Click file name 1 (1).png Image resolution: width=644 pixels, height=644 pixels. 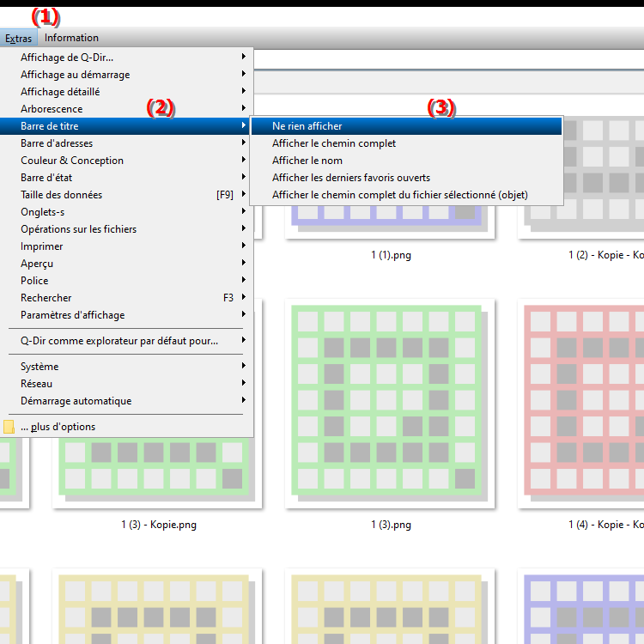391,255
